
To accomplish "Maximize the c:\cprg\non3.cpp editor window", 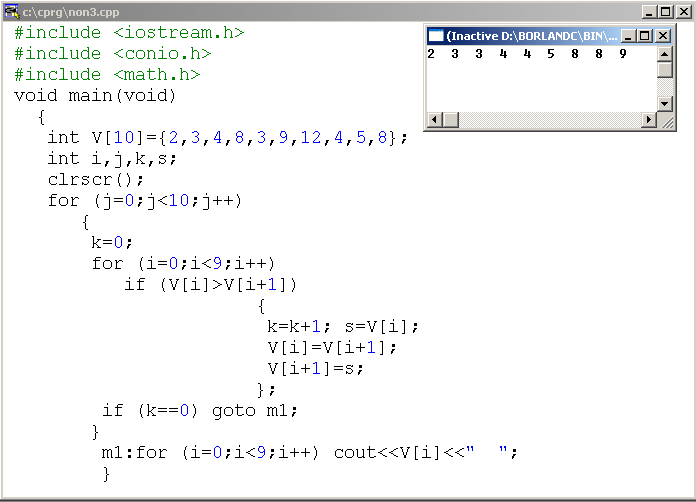I will 665,12.
